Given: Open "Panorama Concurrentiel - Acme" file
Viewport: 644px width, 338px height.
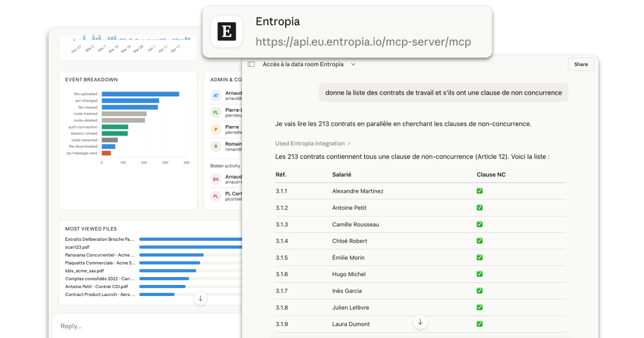Looking at the screenshot, I should pos(100,255).
